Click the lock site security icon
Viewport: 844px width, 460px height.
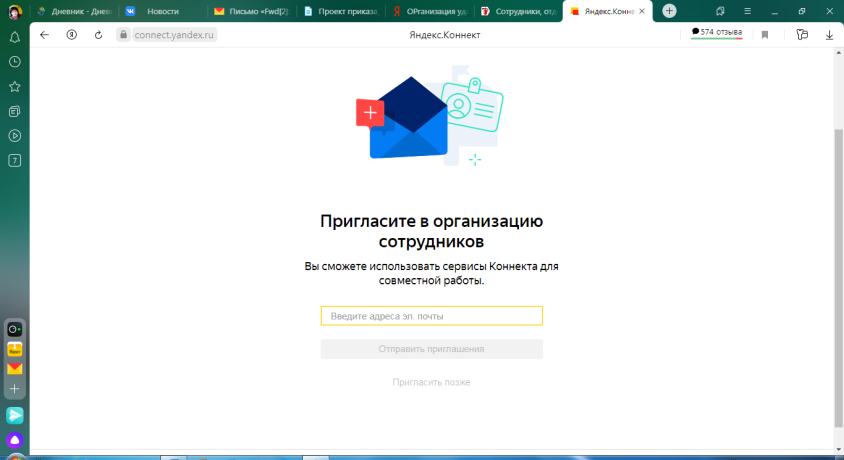123,35
